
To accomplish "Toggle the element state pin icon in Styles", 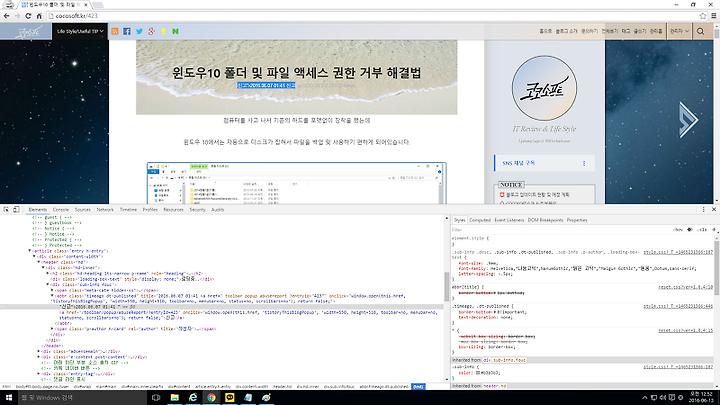I will pos(690,230).
